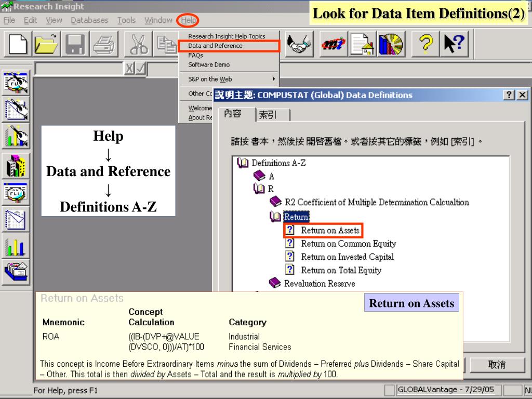Screen dimensions: 532x399
Task: Expand the closed book A
Action: [260, 176]
